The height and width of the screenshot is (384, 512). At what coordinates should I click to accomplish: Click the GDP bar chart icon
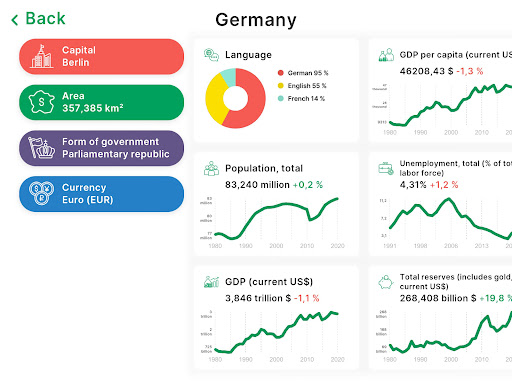[x=211, y=282]
